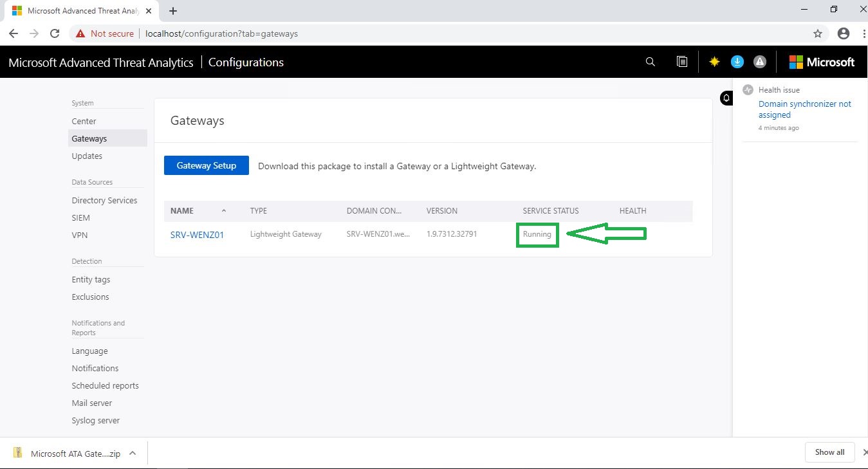Click version 1.9.7312.32791 cell
Screen dimensions: 868x469
pyautogui.click(x=452, y=234)
